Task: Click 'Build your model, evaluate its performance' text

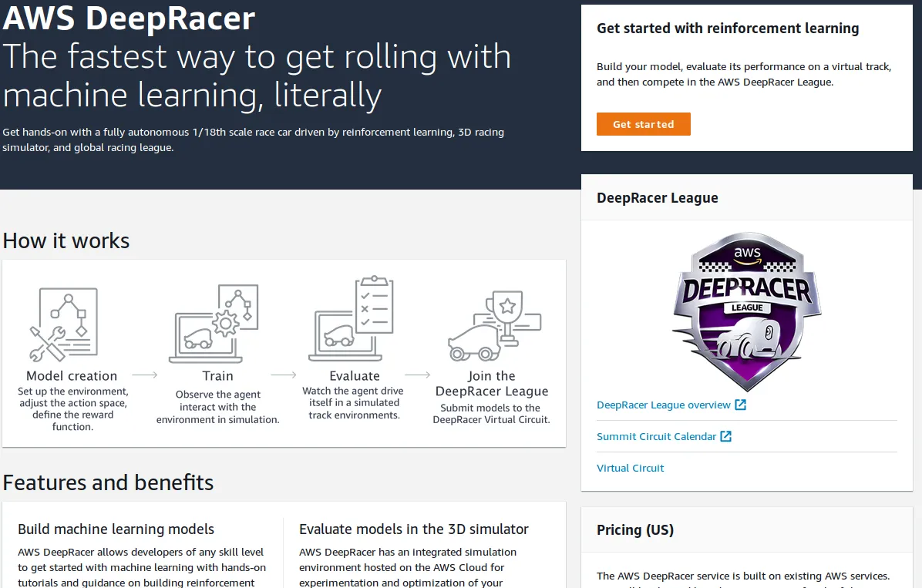Action: pos(744,74)
